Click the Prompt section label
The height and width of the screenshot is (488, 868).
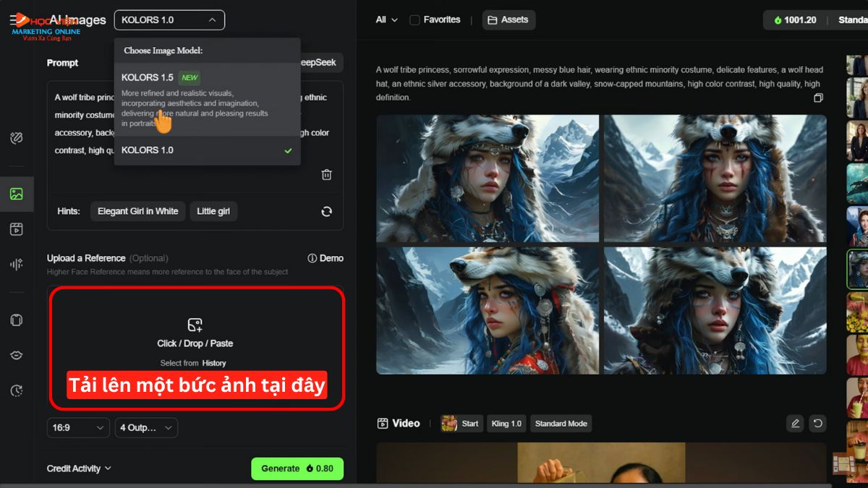click(63, 63)
